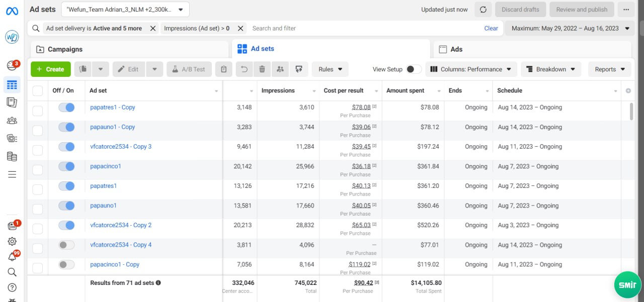The height and width of the screenshot is (302, 644).
Task: Click the audience people icon in toolbar
Action: coord(280,69)
